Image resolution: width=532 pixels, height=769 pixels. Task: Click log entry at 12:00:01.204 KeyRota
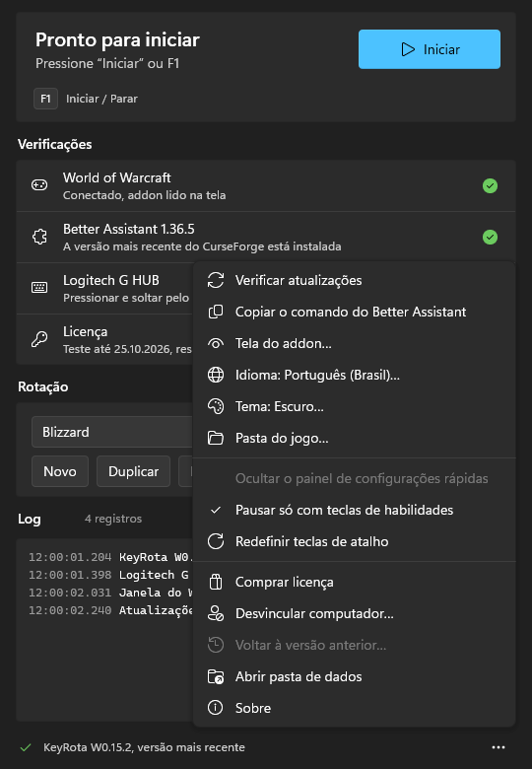click(x=110, y=557)
